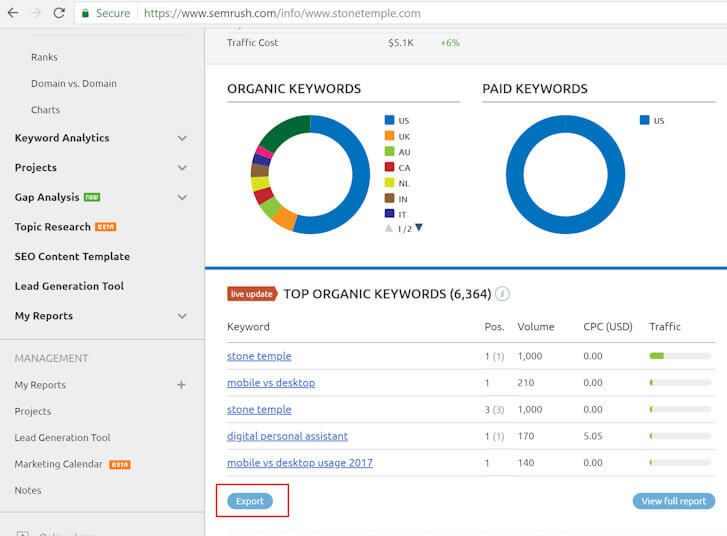This screenshot has height=536, width=727.
Task: Click IT dark blue legend swatch
Action: [389, 213]
